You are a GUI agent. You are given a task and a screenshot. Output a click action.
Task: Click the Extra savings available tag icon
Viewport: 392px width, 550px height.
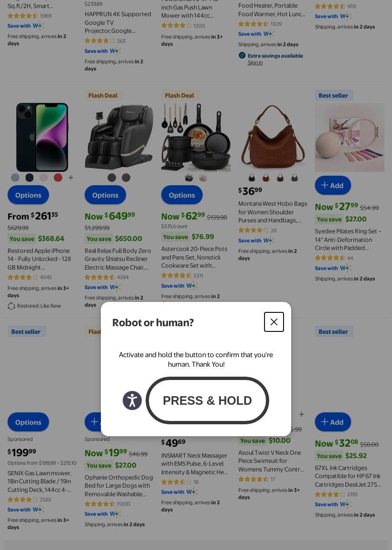coord(242,55)
